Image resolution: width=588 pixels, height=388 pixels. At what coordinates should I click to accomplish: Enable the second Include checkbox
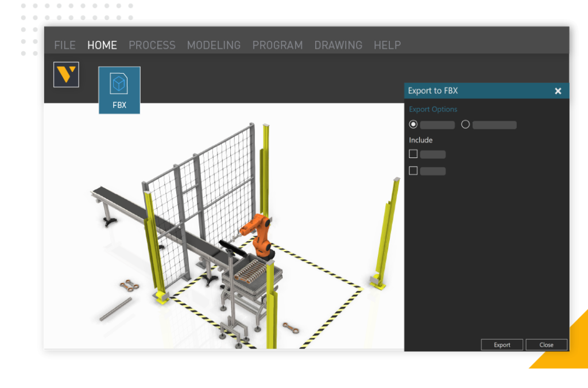413,171
